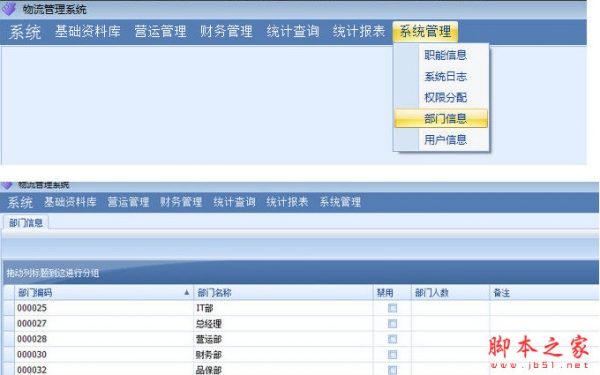Toggle 禁用 checkbox for 财务部 row
The width and height of the screenshot is (600, 375).
point(392,354)
